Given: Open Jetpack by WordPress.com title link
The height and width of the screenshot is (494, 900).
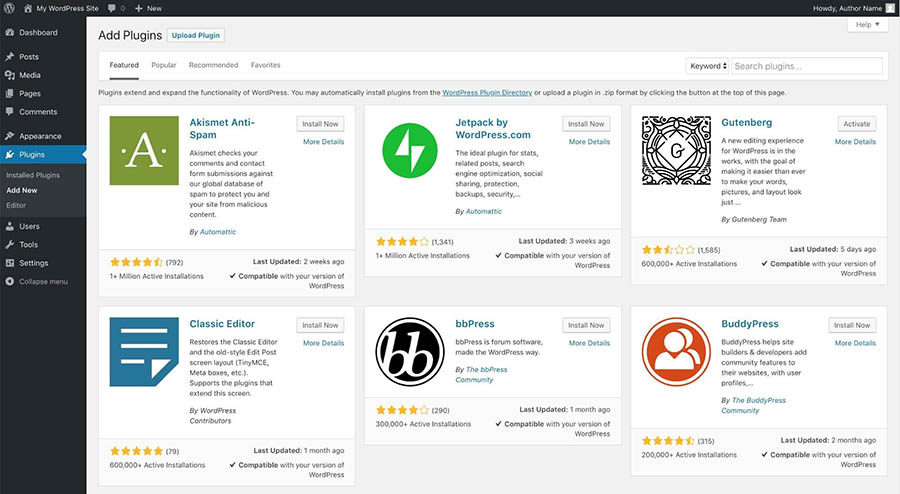Looking at the screenshot, I should (x=493, y=129).
